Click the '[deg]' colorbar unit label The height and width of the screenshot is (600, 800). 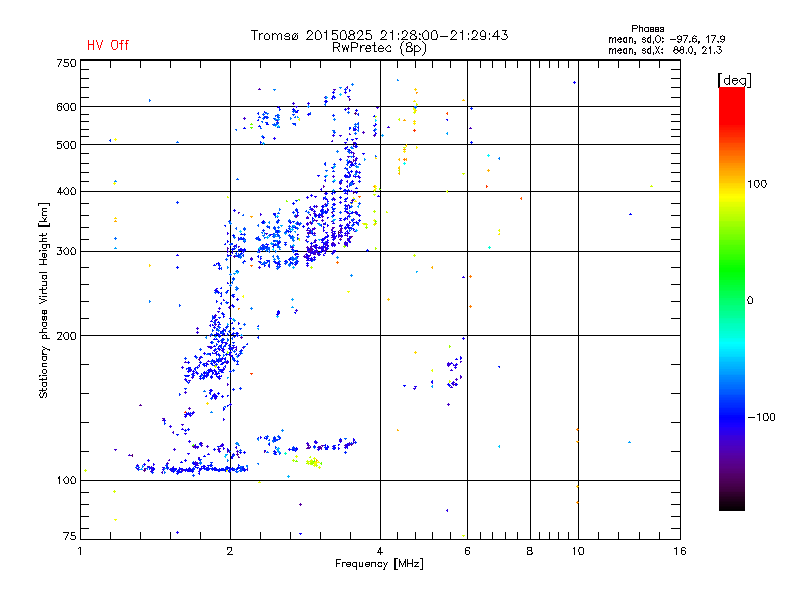pyautogui.click(x=734, y=81)
